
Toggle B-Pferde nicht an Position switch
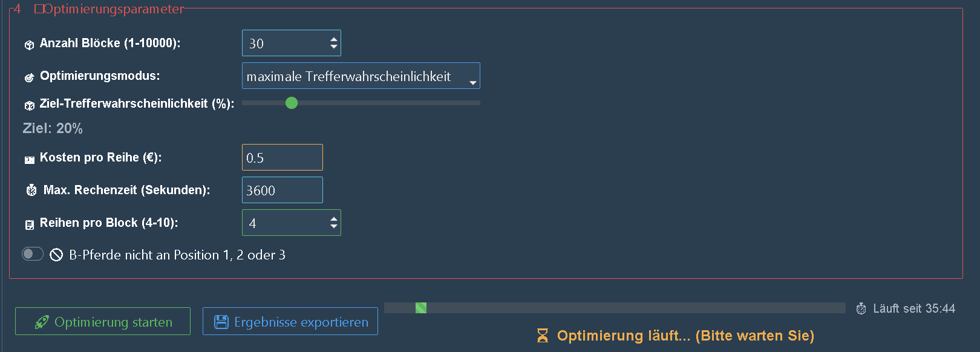tap(33, 254)
